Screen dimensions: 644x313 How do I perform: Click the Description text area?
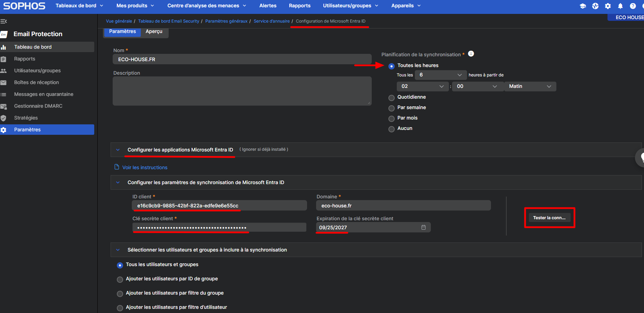(x=242, y=91)
